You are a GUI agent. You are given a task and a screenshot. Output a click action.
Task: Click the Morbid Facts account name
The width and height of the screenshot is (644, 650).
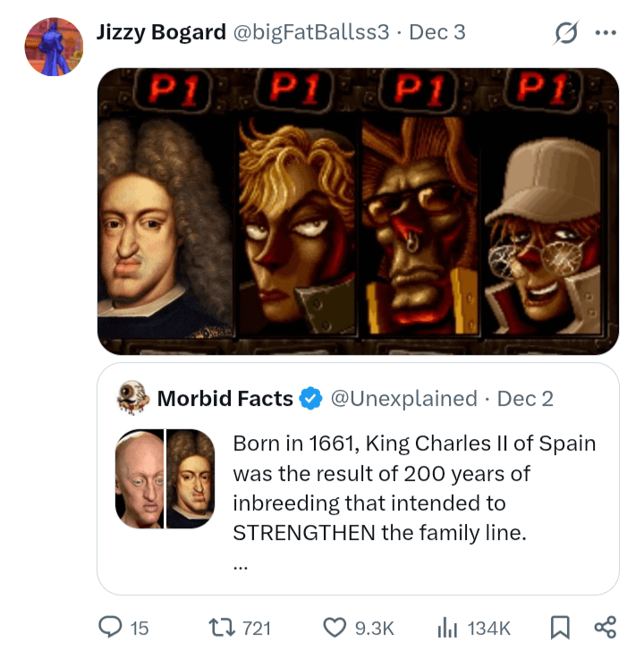225,399
